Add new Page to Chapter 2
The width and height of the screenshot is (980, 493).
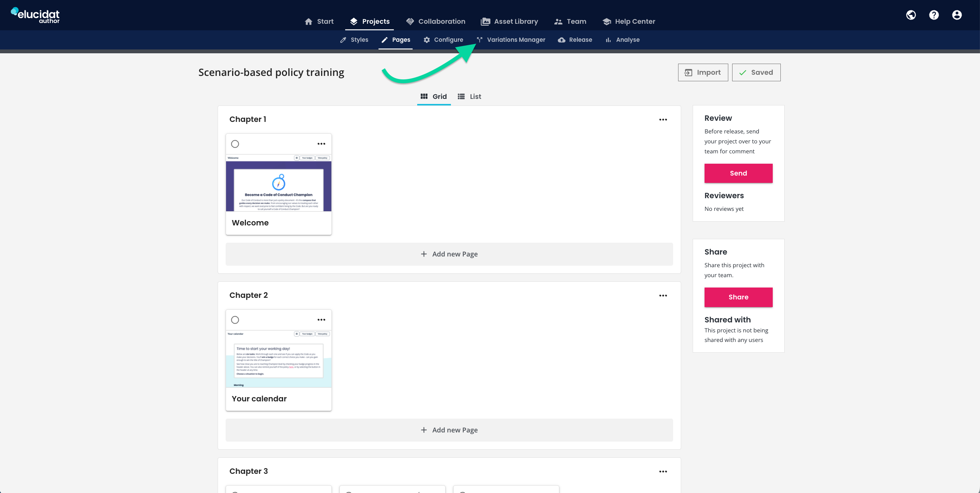[449, 430]
